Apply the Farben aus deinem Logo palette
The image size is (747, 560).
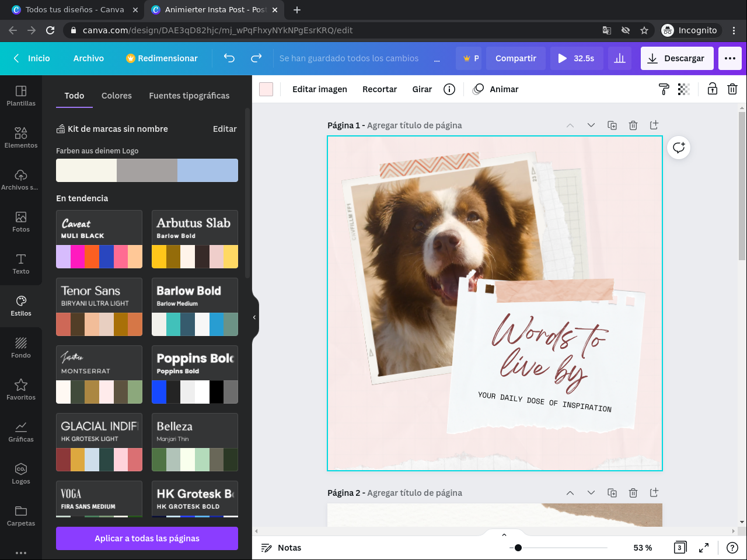147,170
